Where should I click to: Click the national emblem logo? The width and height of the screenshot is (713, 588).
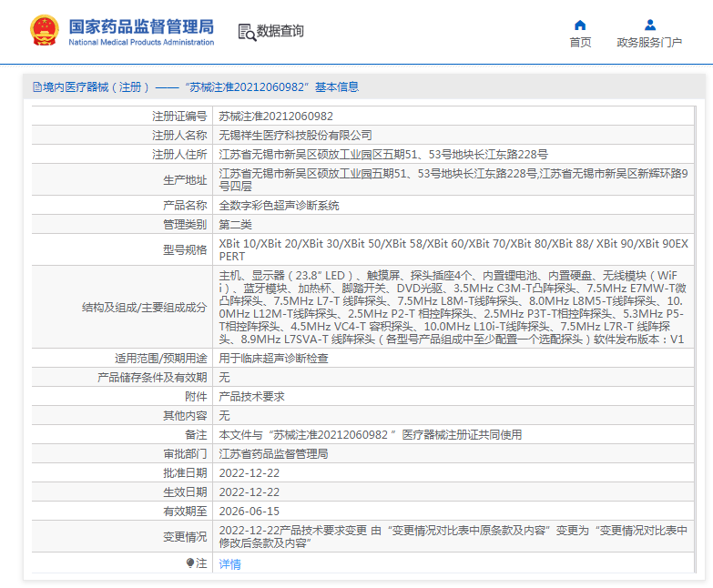click(46, 31)
